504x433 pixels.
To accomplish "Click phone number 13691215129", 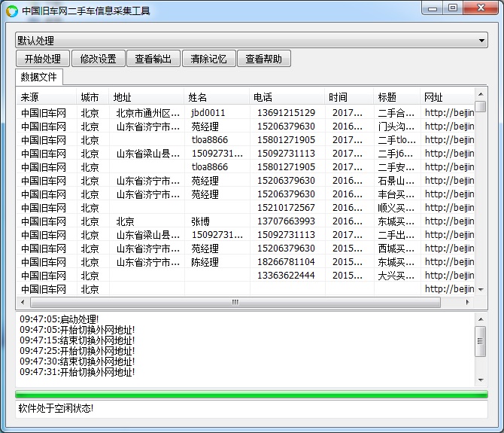I will coord(286,113).
